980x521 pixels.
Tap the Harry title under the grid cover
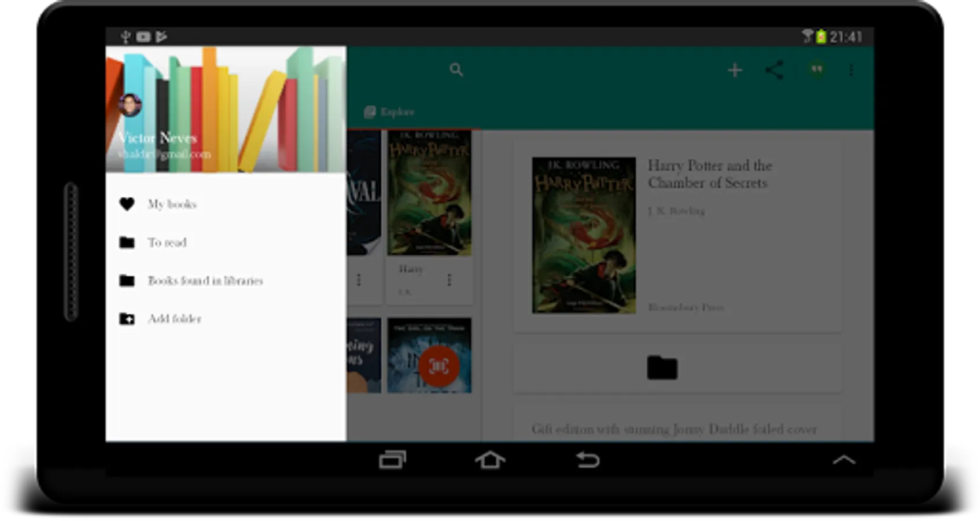tap(411, 269)
